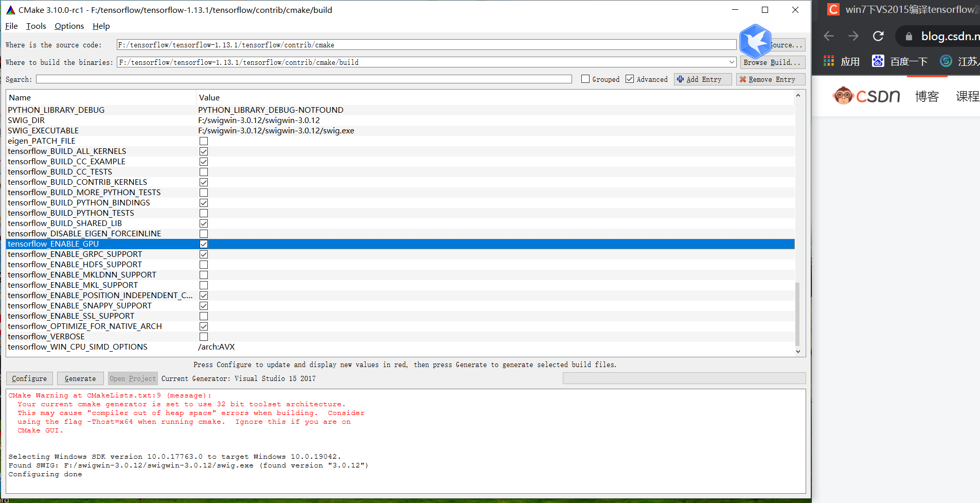Click the 江苏 bookmark icon
Viewport: 980px width, 503px height.
(x=946, y=61)
